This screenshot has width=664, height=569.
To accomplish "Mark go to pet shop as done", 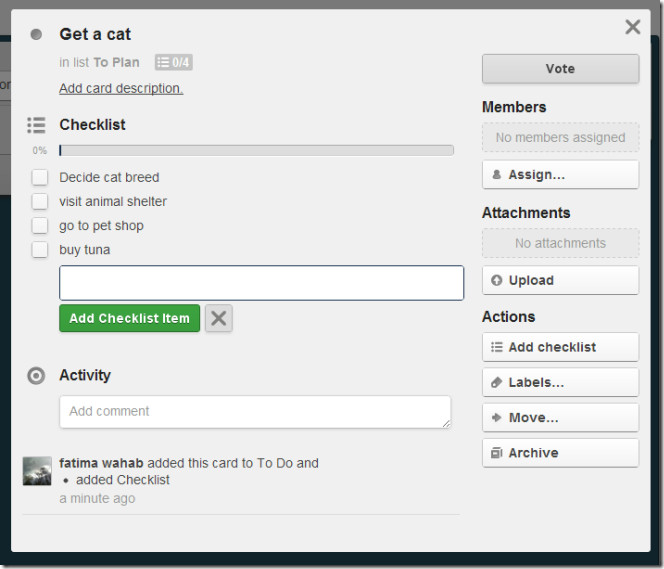I will [40, 225].
